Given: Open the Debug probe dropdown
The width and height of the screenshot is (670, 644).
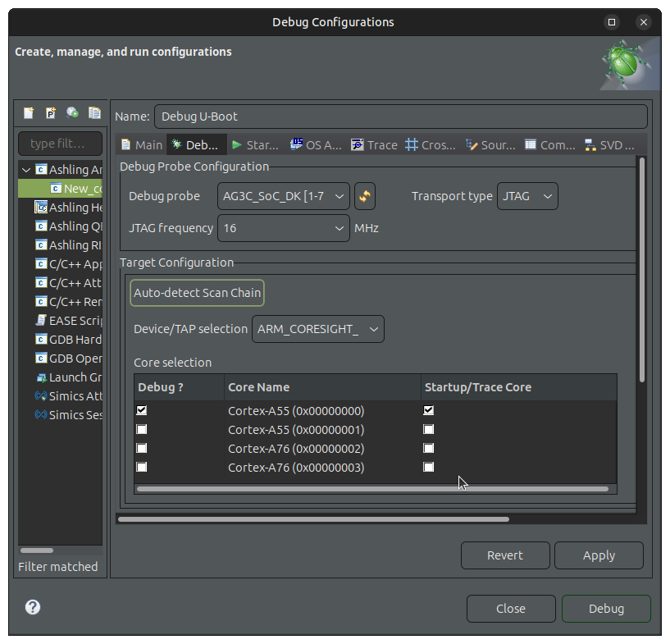Looking at the screenshot, I should pyautogui.click(x=284, y=196).
